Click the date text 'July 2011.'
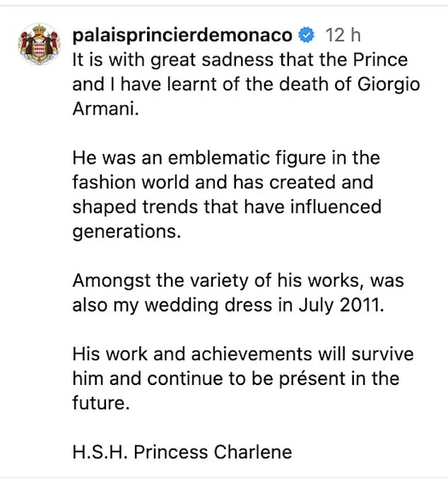The image size is (448, 479). click(341, 305)
